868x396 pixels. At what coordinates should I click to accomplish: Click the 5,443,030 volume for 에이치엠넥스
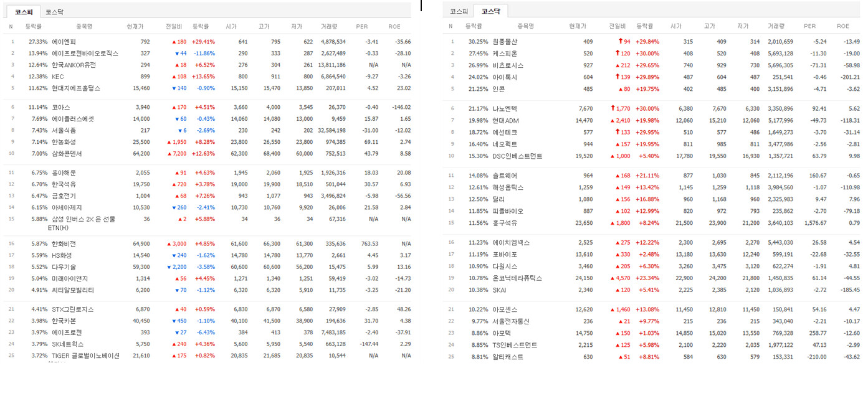780,243
